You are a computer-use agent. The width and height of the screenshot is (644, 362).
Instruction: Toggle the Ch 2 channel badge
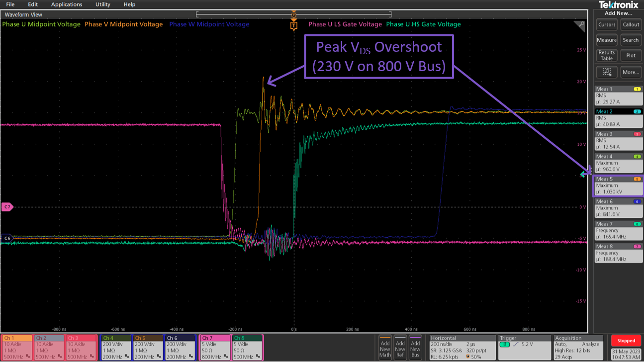[x=49, y=347]
